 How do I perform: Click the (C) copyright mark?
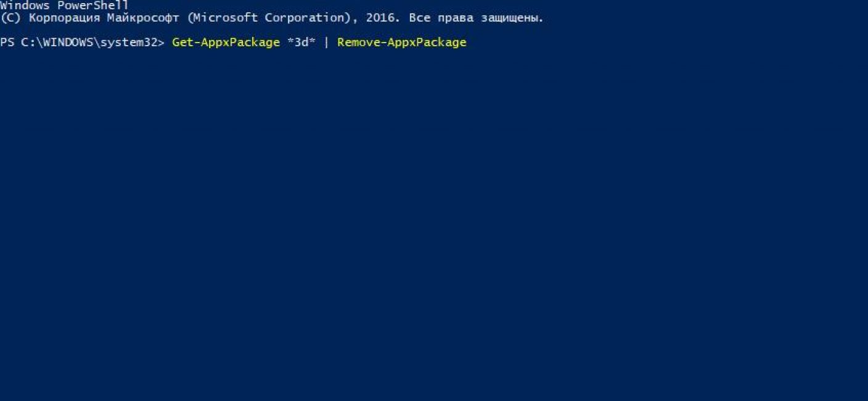pyautogui.click(x=11, y=18)
